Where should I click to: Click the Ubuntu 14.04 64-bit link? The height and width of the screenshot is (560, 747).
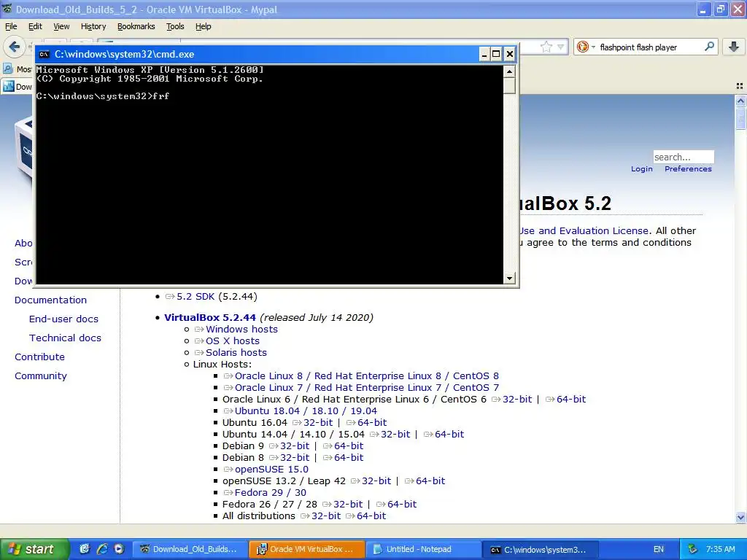(449, 435)
